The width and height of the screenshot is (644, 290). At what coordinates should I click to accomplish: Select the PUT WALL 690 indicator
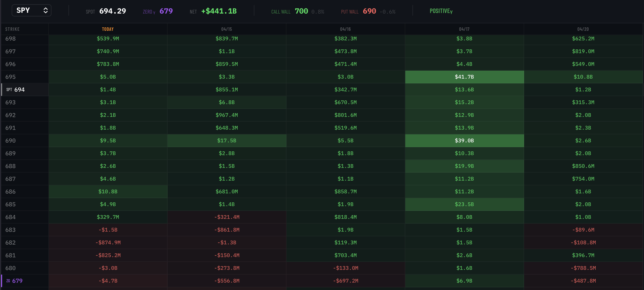358,11
